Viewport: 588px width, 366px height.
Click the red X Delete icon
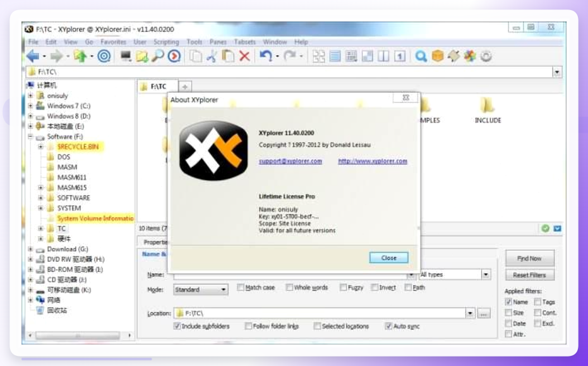click(x=244, y=56)
